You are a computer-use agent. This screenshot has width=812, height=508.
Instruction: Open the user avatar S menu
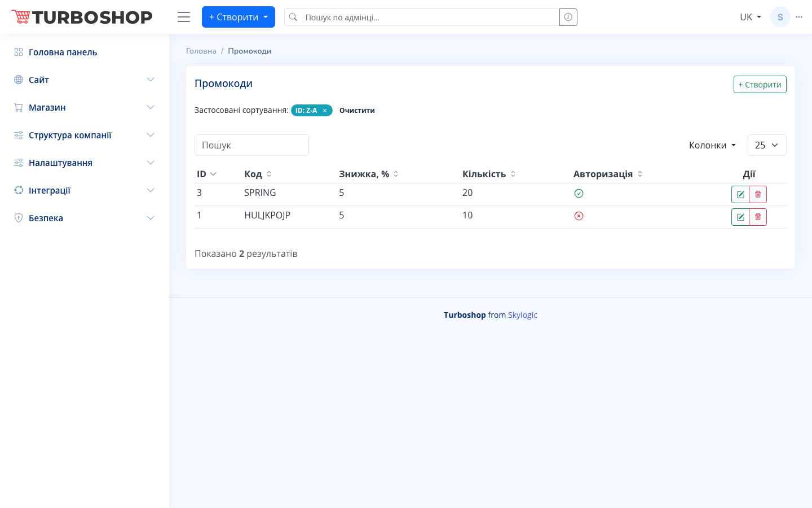(780, 17)
